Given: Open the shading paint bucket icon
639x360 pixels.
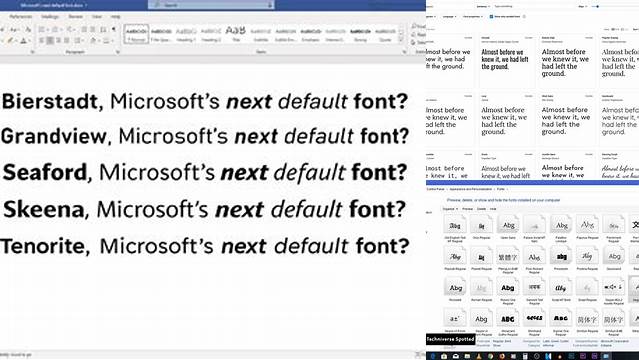Looking at the screenshot, I should (x=93, y=40).
